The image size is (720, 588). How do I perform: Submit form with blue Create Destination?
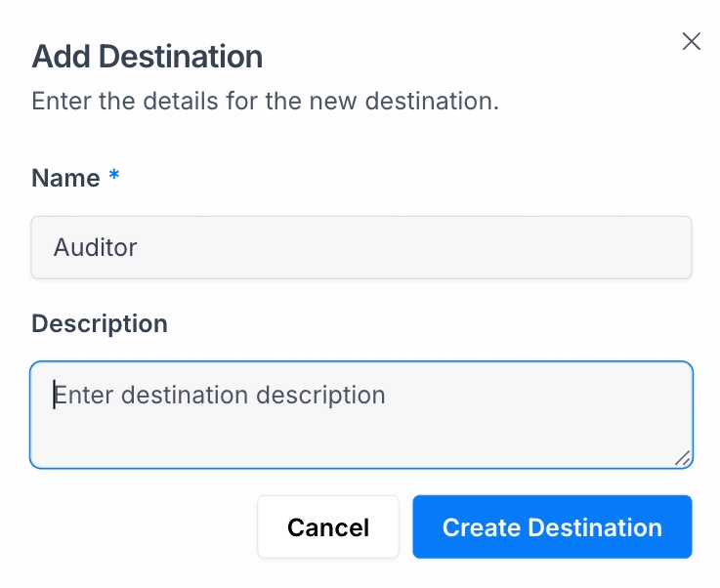pos(552,527)
